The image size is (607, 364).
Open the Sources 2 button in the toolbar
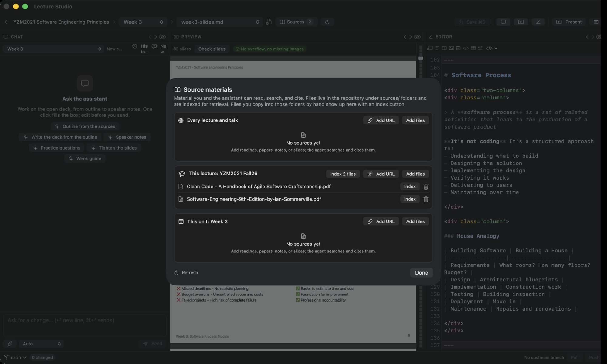click(296, 22)
